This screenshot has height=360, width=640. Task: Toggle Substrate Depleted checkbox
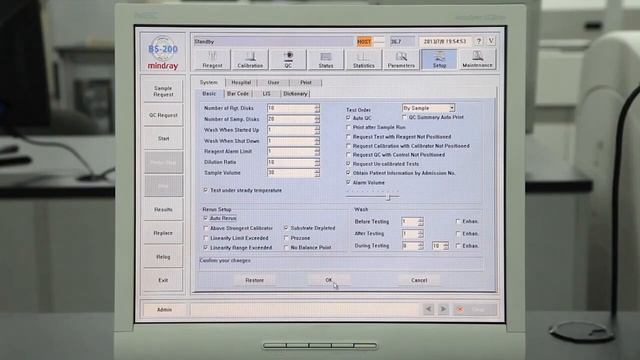click(286, 228)
